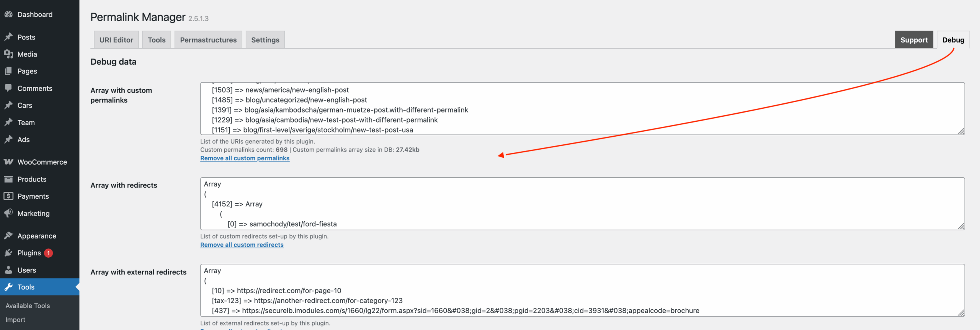Click line 1151 stockholm new-test-post-usa entry

click(312, 130)
